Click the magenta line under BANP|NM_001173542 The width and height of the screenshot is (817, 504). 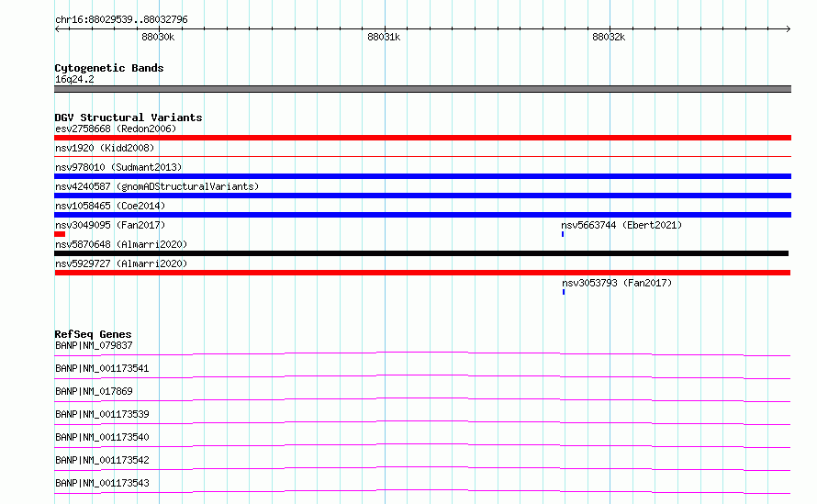[x=422, y=468]
